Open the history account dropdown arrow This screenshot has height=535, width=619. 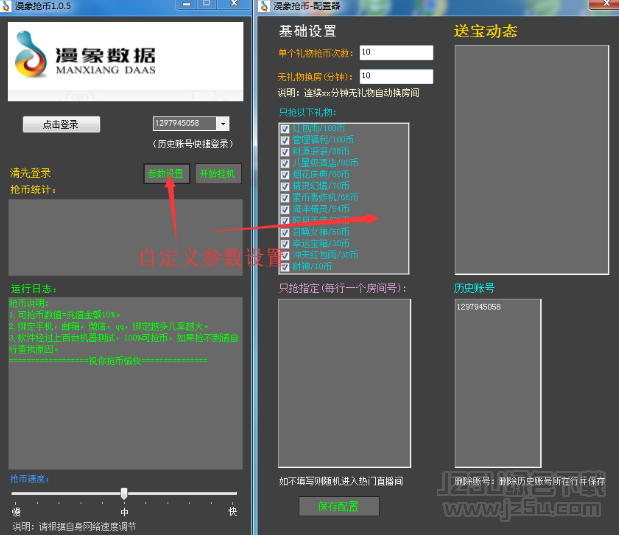(x=223, y=124)
